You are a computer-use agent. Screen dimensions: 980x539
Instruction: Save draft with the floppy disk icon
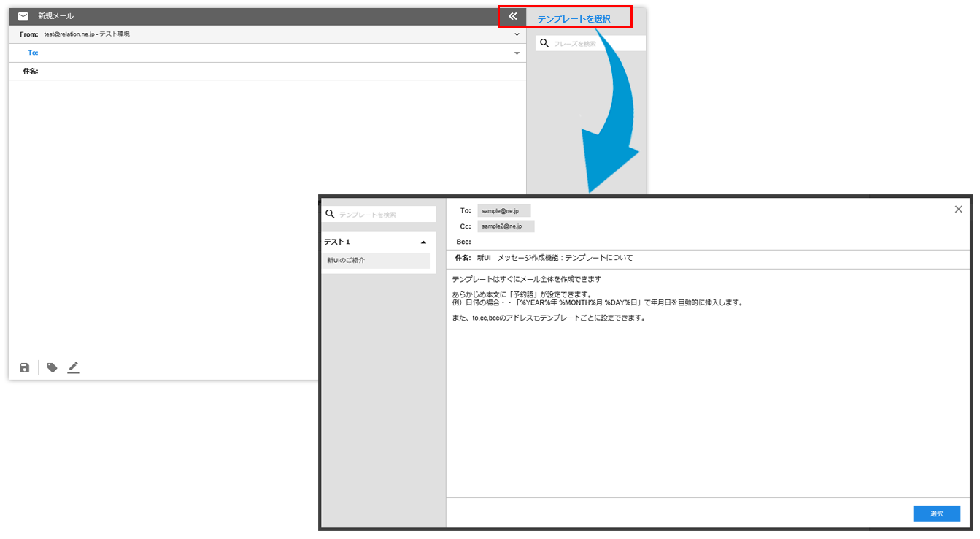click(x=25, y=367)
